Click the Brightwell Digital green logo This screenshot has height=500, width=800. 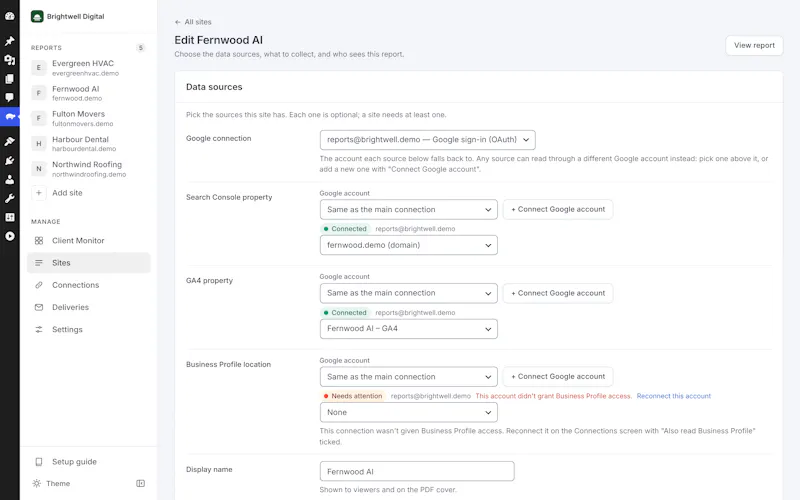pos(37,16)
